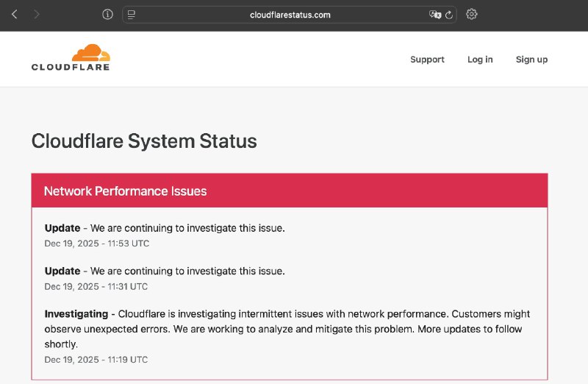The width and height of the screenshot is (588, 384).
Task: Click the 11:19 UTC investigating timestamp
Action: click(96, 360)
